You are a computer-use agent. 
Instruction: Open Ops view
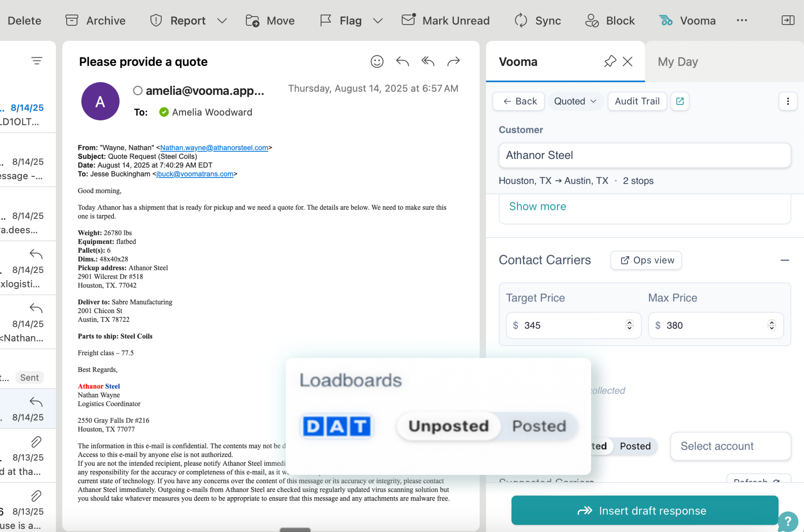tap(646, 260)
